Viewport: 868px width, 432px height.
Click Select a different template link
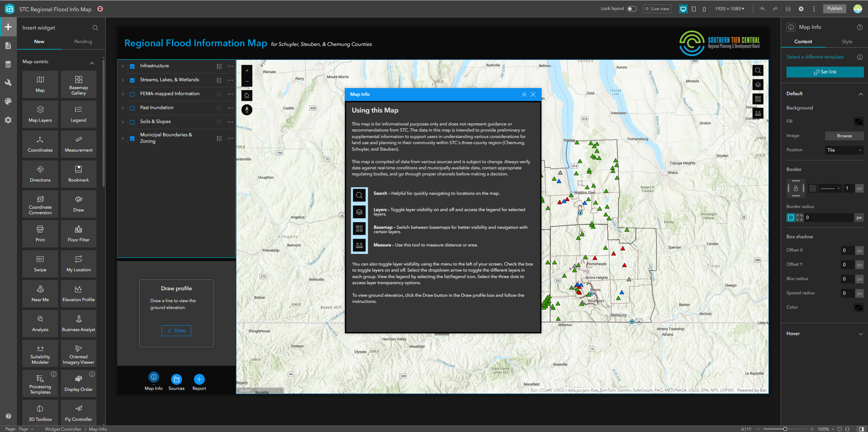point(815,57)
